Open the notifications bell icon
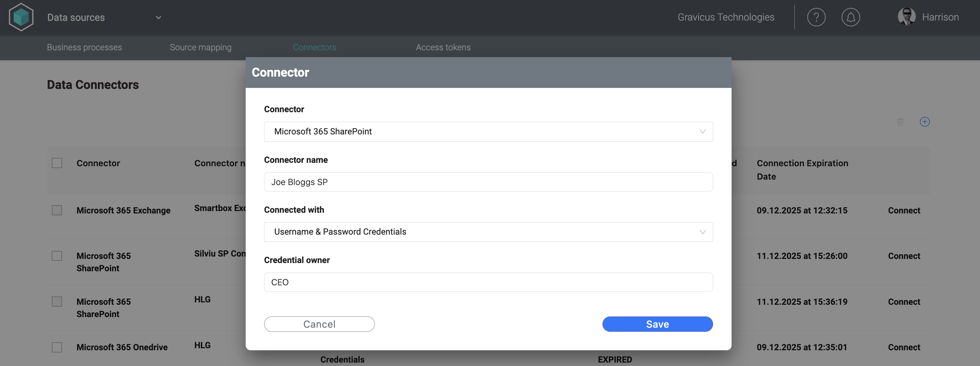Viewport: 980px width, 366px height. click(x=850, y=17)
